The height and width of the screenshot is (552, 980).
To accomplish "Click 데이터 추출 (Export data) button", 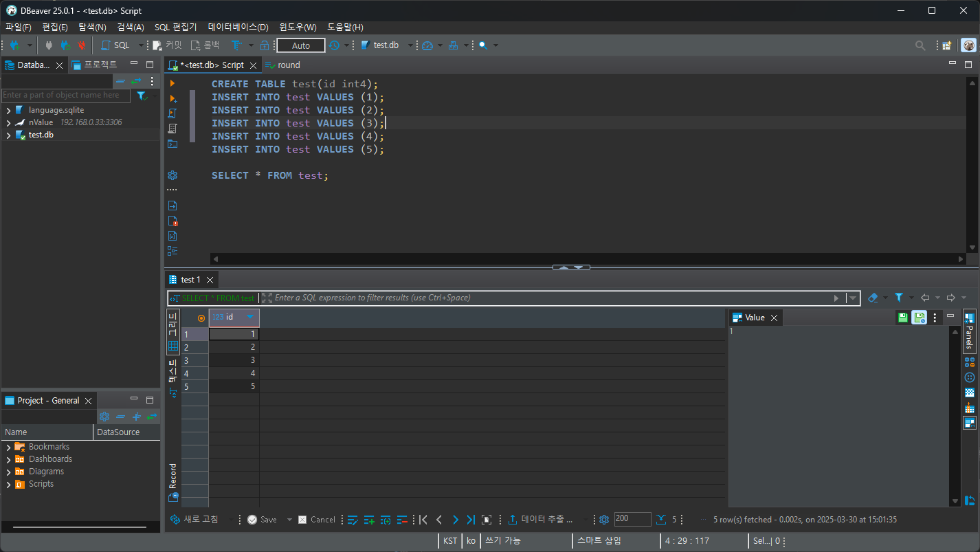I will click(540, 520).
